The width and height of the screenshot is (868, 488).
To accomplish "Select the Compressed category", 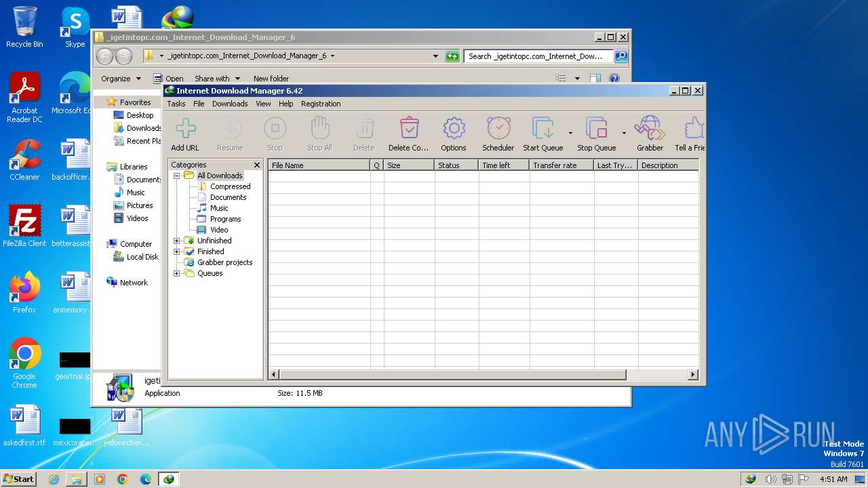I will (x=230, y=186).
